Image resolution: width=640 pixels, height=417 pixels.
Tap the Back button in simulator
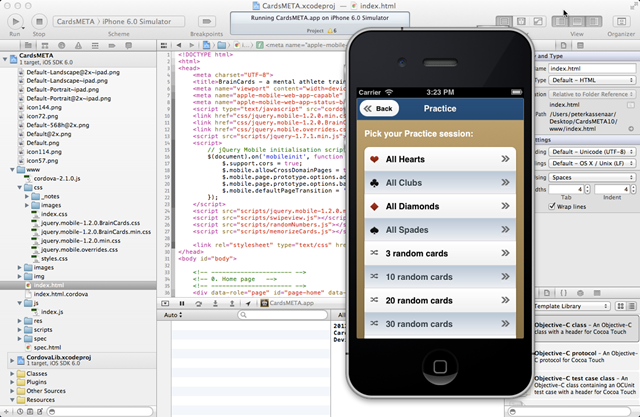click(379, 109)
